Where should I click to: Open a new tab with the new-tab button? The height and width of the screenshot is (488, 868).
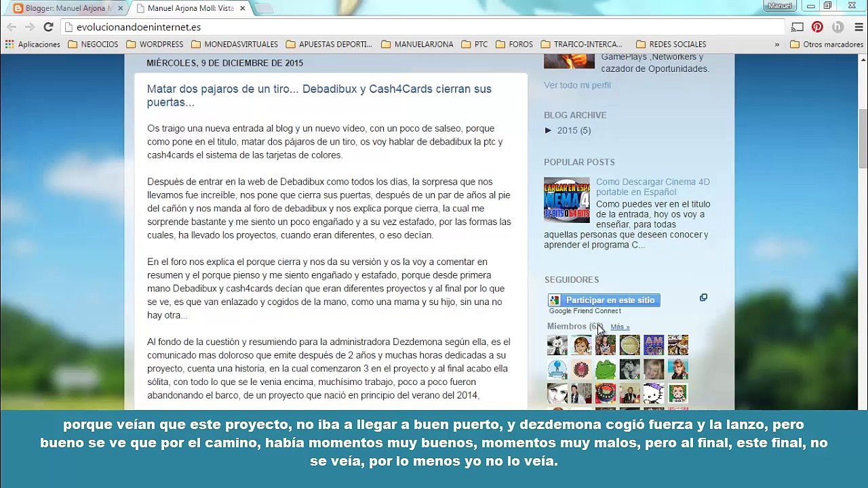coord(264,8)
